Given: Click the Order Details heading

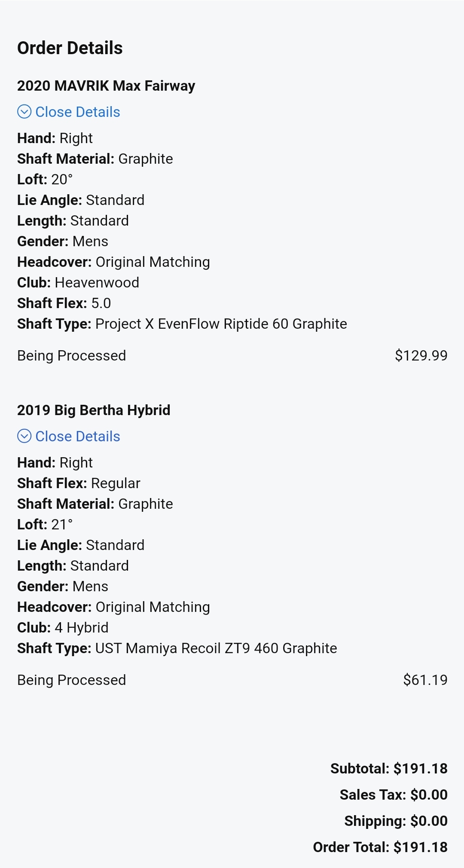Looking at the screenshot, I should click(70, 48).
